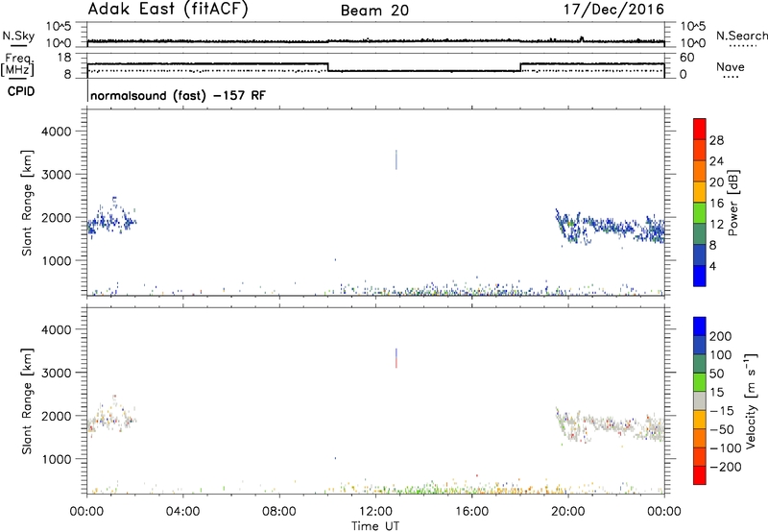The width and height of the screenshot is (768, 532).
Task: Click the frequency step-down near 10:00 UT
Action: click(327, 67)
